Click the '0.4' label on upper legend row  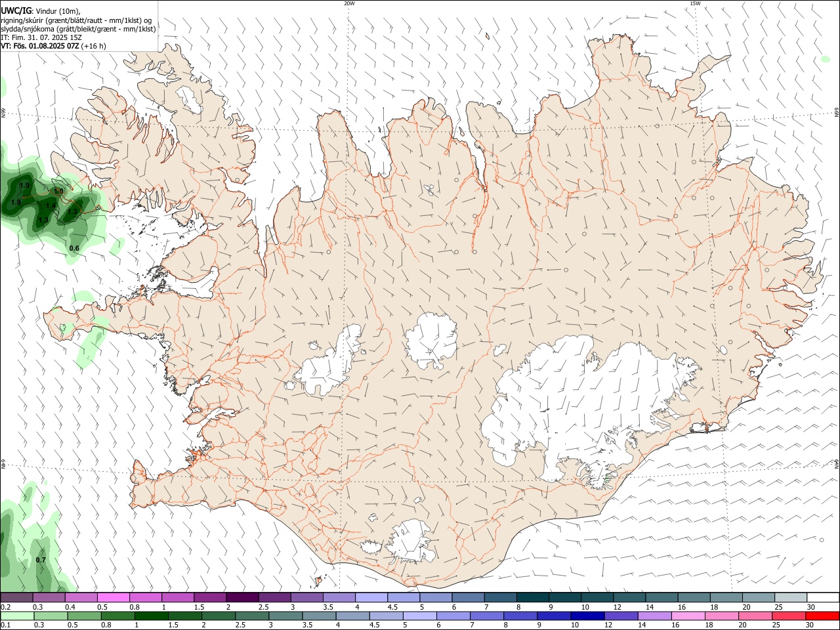click(x=70, y=607)
